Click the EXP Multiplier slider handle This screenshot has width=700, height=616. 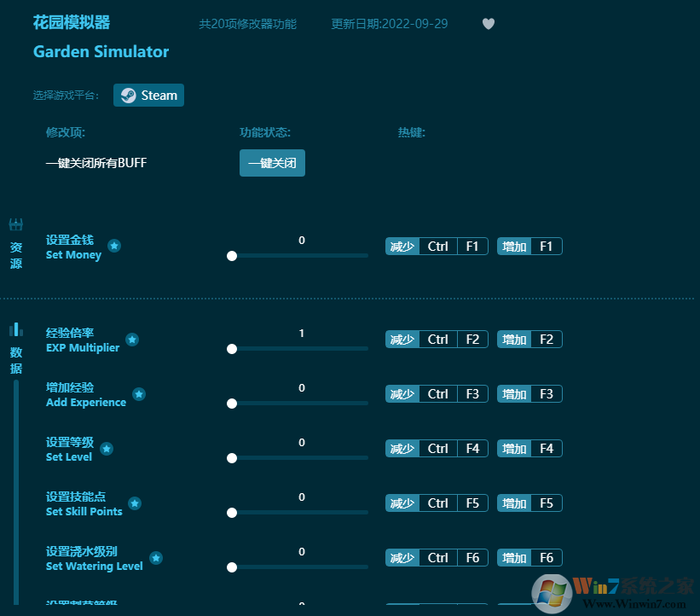[232, 349]
